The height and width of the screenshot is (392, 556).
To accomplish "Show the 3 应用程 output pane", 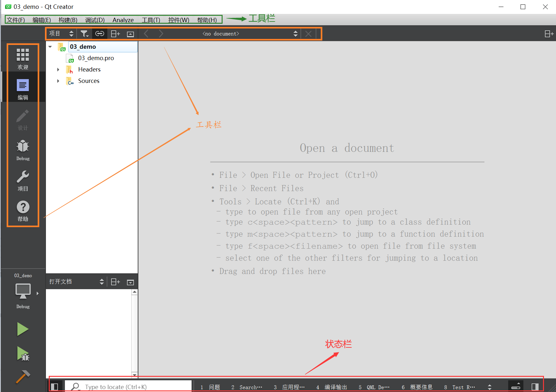I will click(x=289, y=387).
